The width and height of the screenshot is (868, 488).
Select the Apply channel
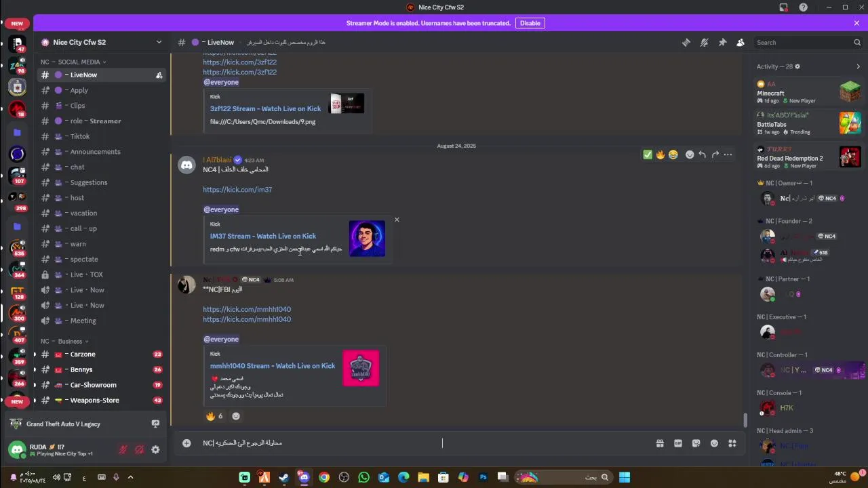[102, 90]
